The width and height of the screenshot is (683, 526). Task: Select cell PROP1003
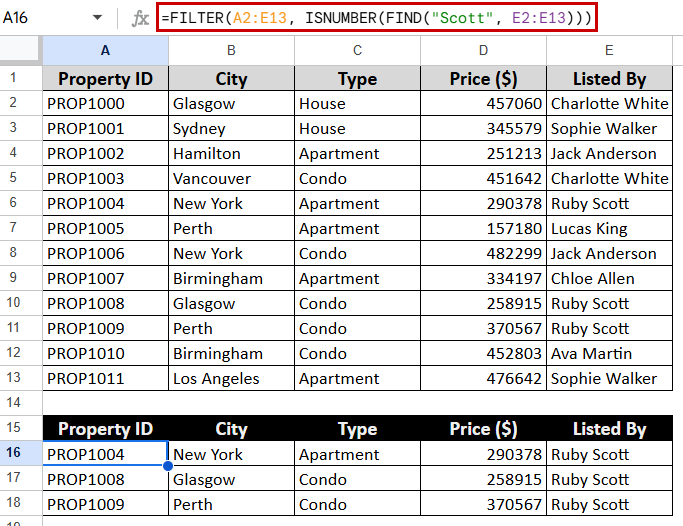[105, 178]
